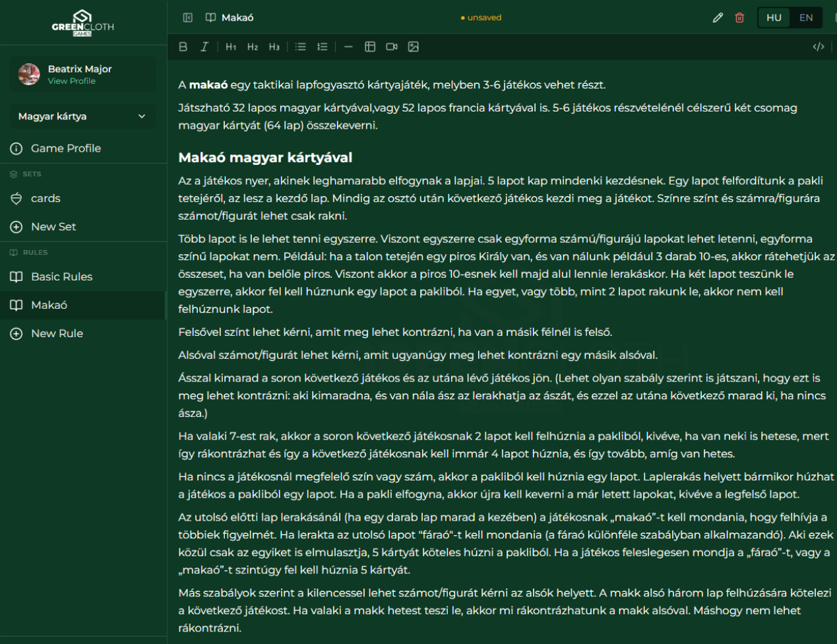
Task: Insert a horizontal divider line
Action: (348, 46)
